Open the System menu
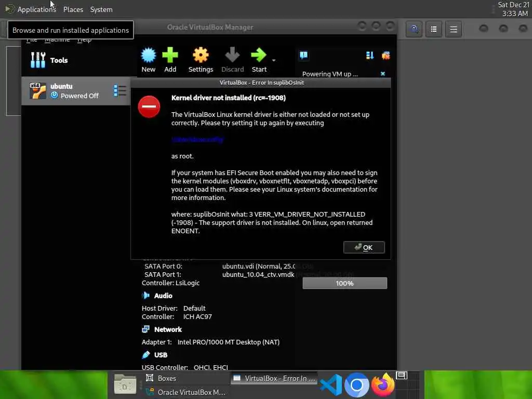532x399 pixels. point(101,9)
